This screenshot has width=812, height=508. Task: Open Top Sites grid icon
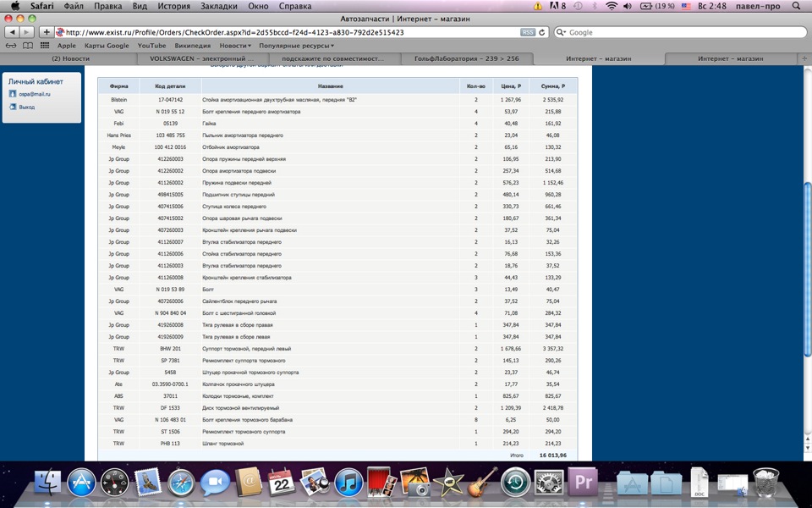tap(45, 46)
